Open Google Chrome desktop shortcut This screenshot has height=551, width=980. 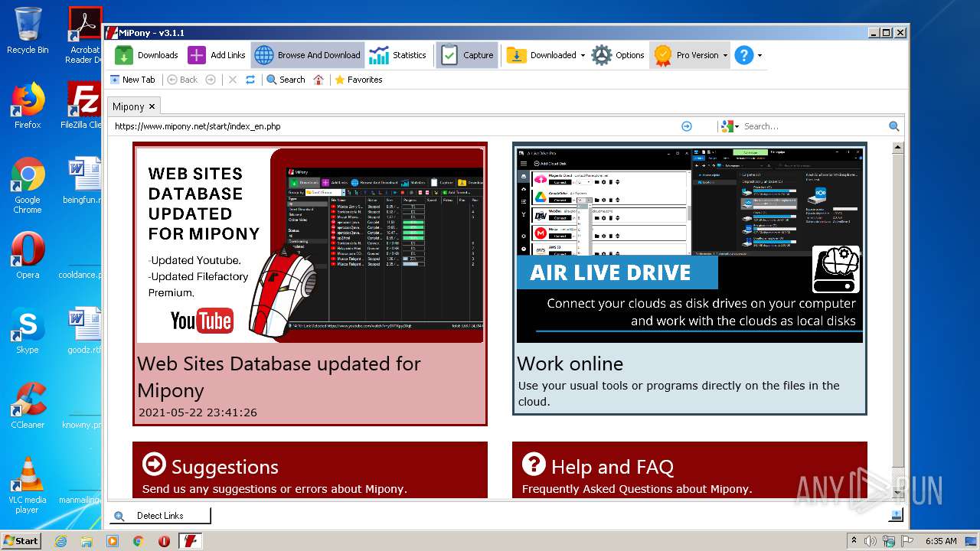pos(28,185)
